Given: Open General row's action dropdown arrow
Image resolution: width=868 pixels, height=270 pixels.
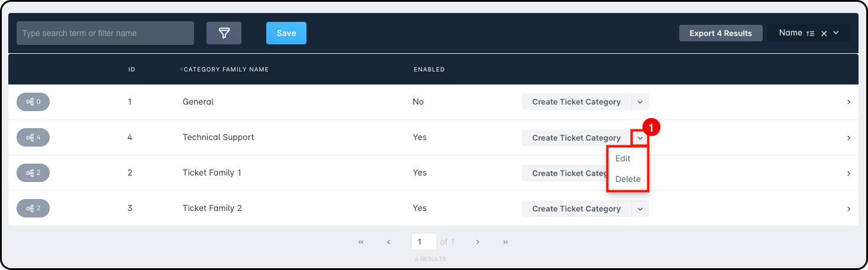Looking at the screenshot, I should coord(640,102).
